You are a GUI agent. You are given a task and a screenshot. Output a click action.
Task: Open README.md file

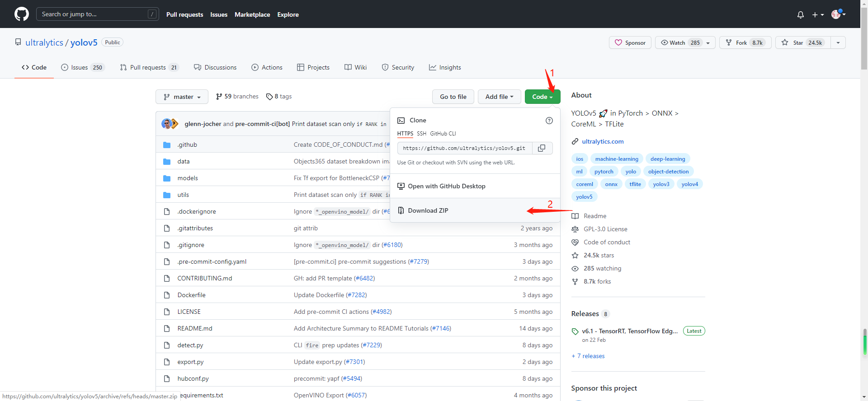(x=195, y=328)
